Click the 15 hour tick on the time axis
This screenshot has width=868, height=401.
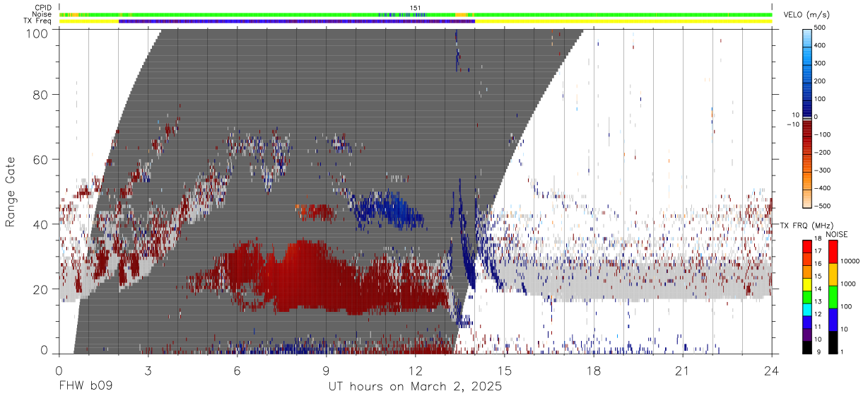pos(505,371)
